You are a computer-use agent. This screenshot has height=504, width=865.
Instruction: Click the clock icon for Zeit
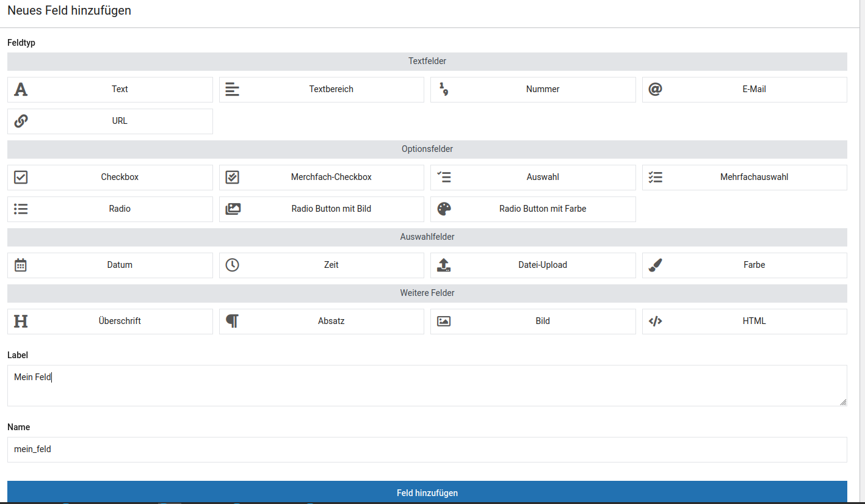point(232,265)
